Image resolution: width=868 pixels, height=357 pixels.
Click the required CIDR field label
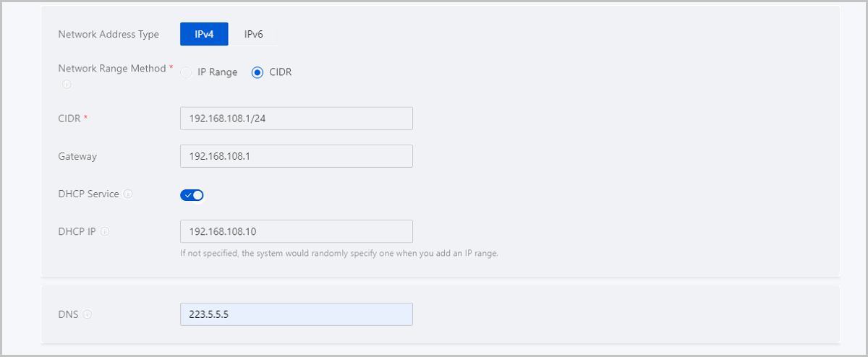point(70,119)
